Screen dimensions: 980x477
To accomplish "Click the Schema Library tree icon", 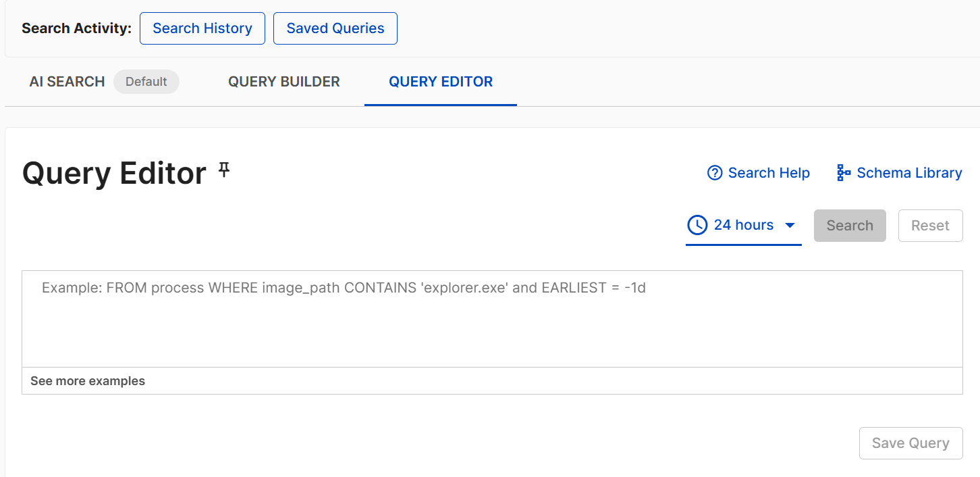I will coord(844,173).
